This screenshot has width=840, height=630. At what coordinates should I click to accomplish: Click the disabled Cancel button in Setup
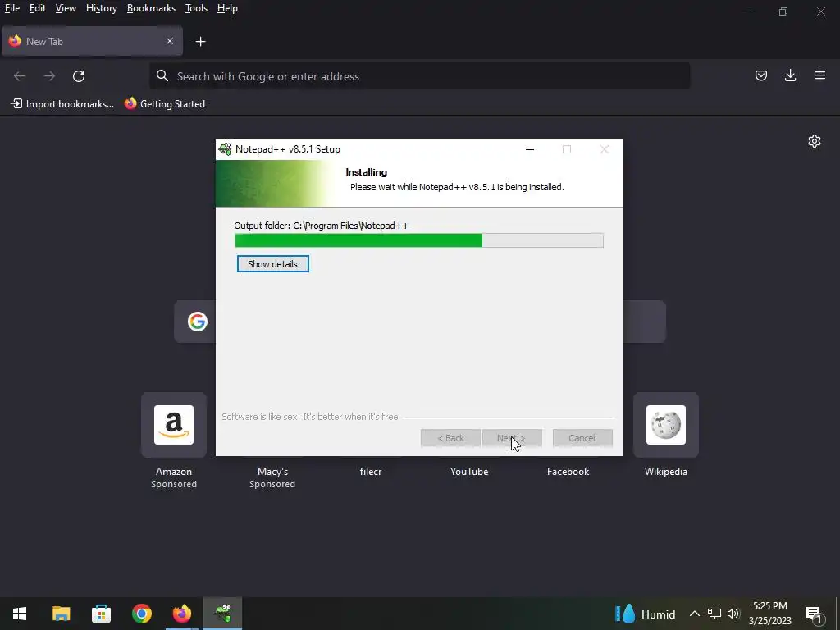pyautogui.click(x=582, y=438)
